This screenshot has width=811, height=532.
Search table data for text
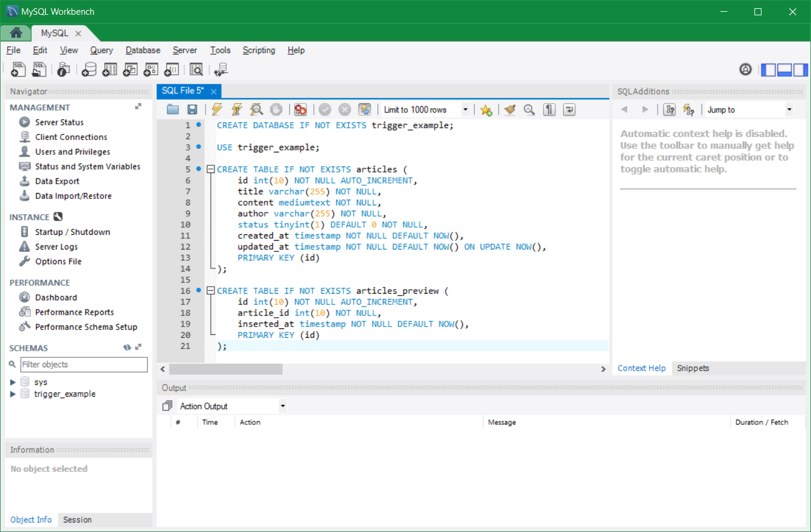click(196, 69)
